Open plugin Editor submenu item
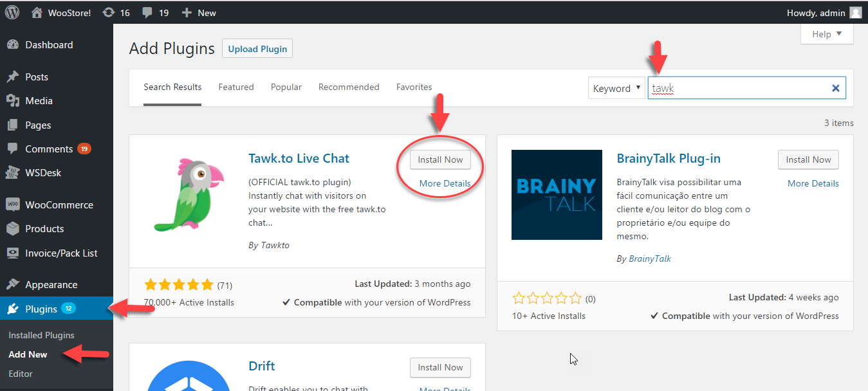 point(21,374)
